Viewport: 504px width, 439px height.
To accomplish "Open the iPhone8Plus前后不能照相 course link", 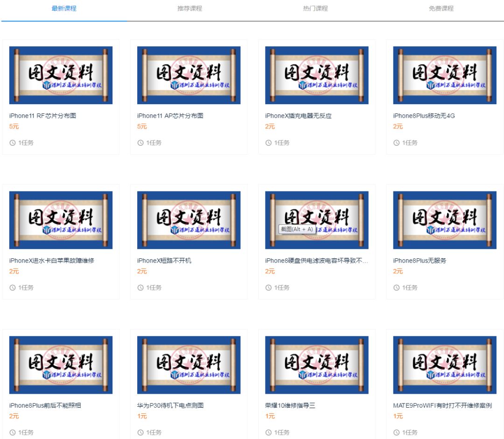I will coord(45,405).
